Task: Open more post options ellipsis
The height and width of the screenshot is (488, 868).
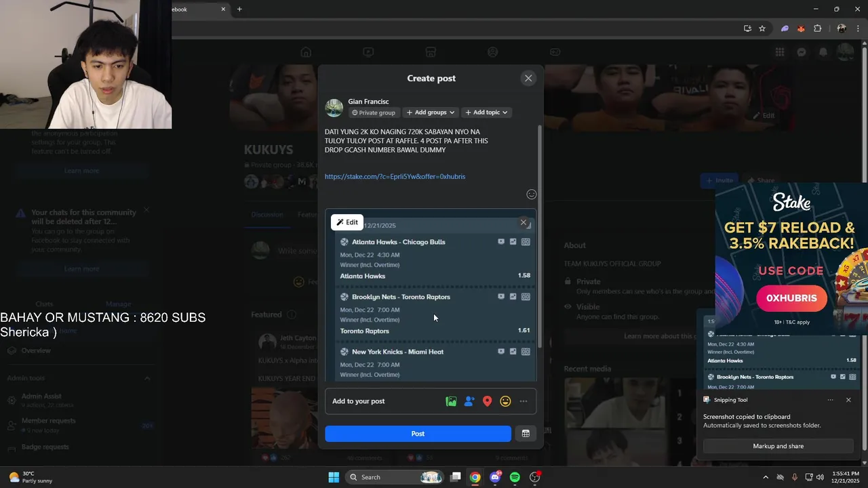Action: [524, 401]
